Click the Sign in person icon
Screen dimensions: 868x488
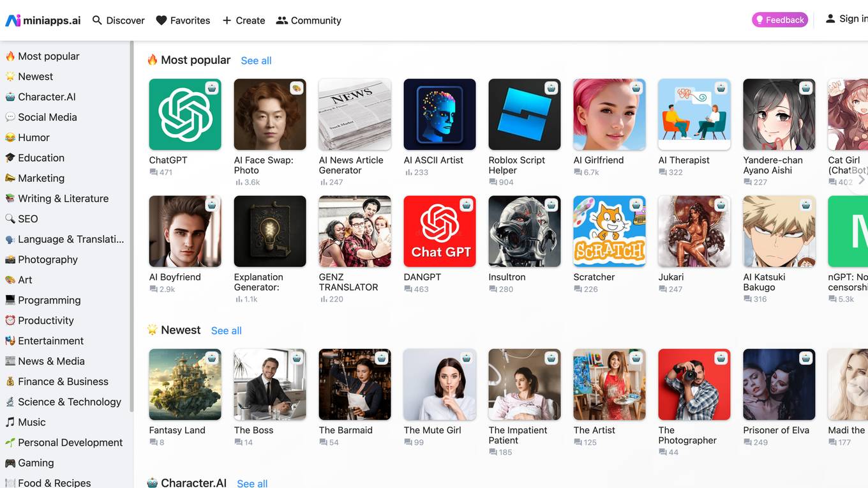coord(830,19)
